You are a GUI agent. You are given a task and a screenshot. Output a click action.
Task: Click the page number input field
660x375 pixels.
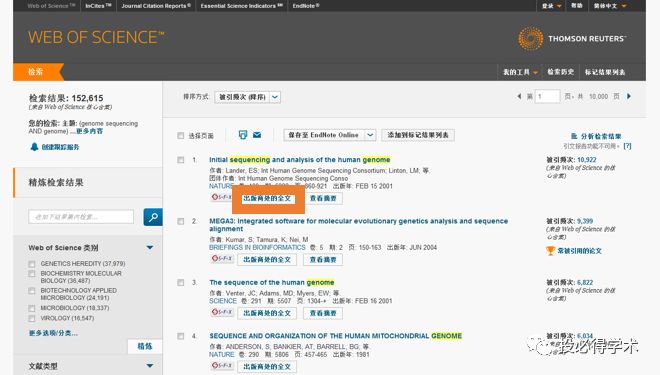click(547, 96)
